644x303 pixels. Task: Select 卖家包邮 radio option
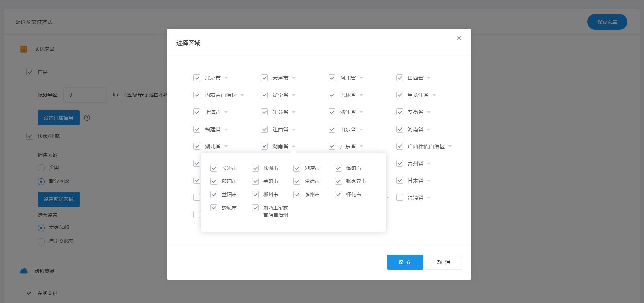(41, 228)
